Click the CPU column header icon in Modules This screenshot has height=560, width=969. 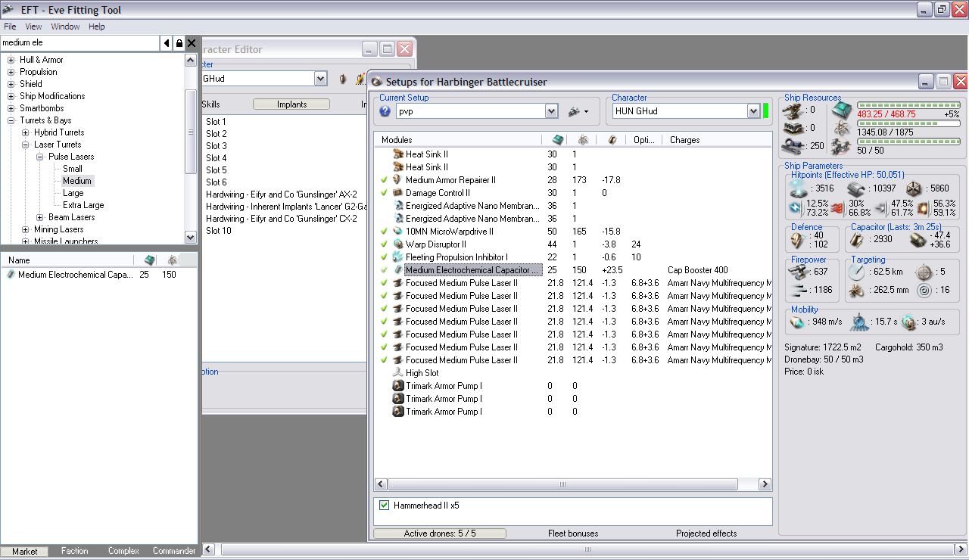click(558, 140)
